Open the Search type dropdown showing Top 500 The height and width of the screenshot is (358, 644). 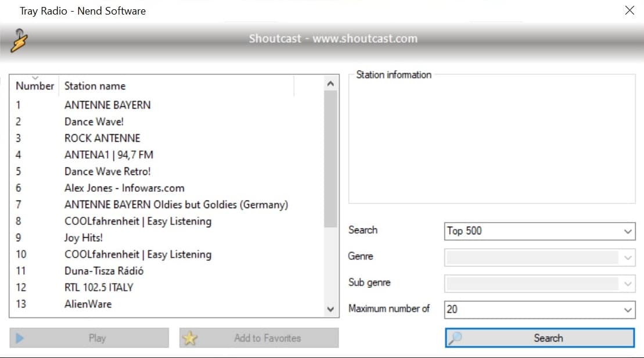coord(539,231)
